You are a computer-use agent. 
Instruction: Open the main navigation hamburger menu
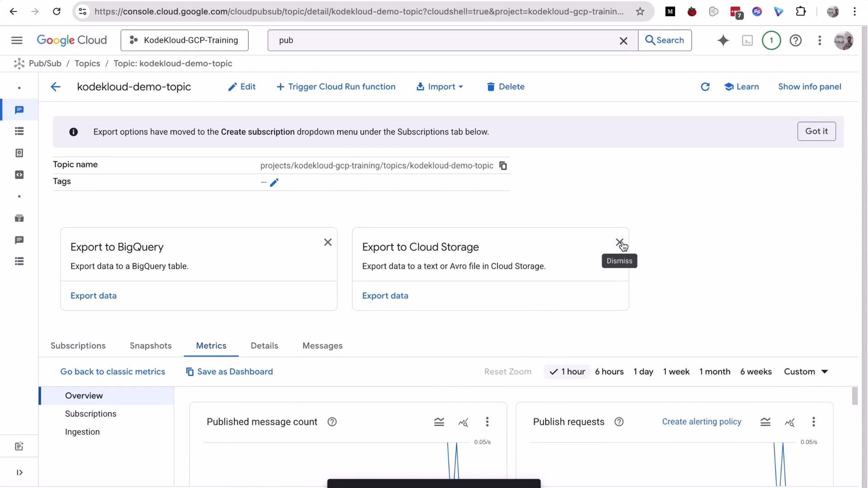[x=17, y=40]
